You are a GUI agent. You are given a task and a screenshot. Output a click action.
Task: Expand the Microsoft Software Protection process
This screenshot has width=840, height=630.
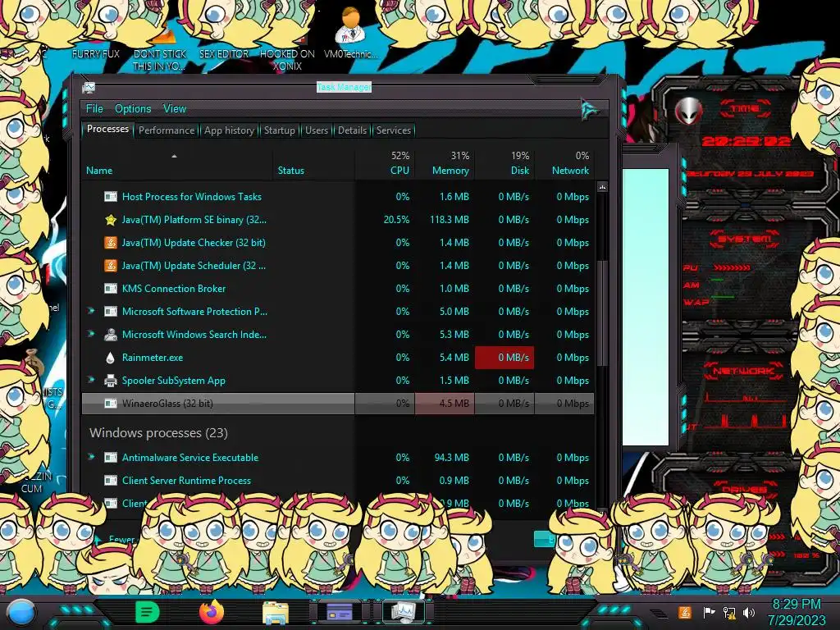click(91, 311)
